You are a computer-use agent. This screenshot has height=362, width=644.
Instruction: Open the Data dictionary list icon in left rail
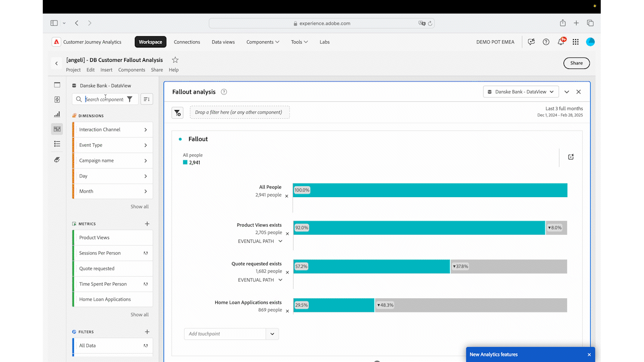tap(57, 144)
